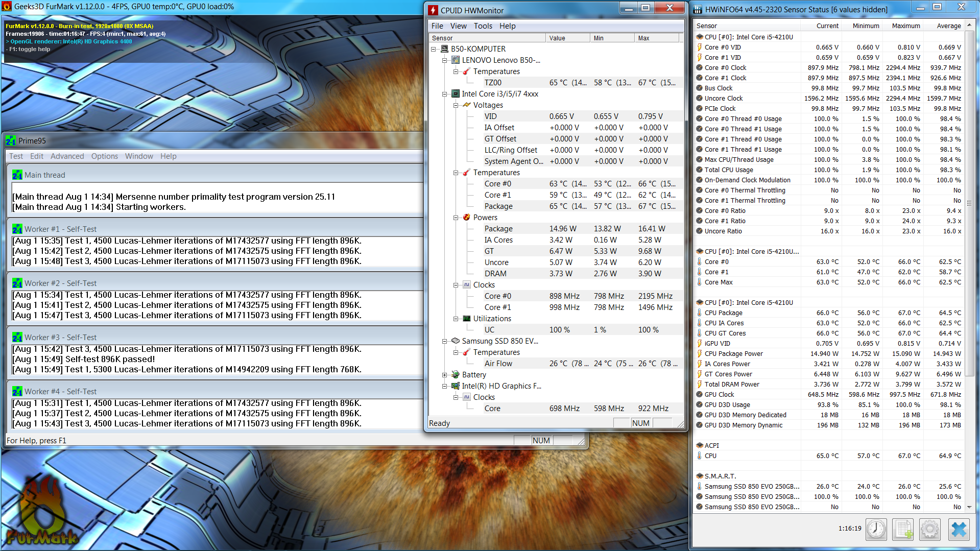Viewport: 980px width, 551px height.
Task: Click the FurMark title bar application icon
Action: tap(7, 7)
